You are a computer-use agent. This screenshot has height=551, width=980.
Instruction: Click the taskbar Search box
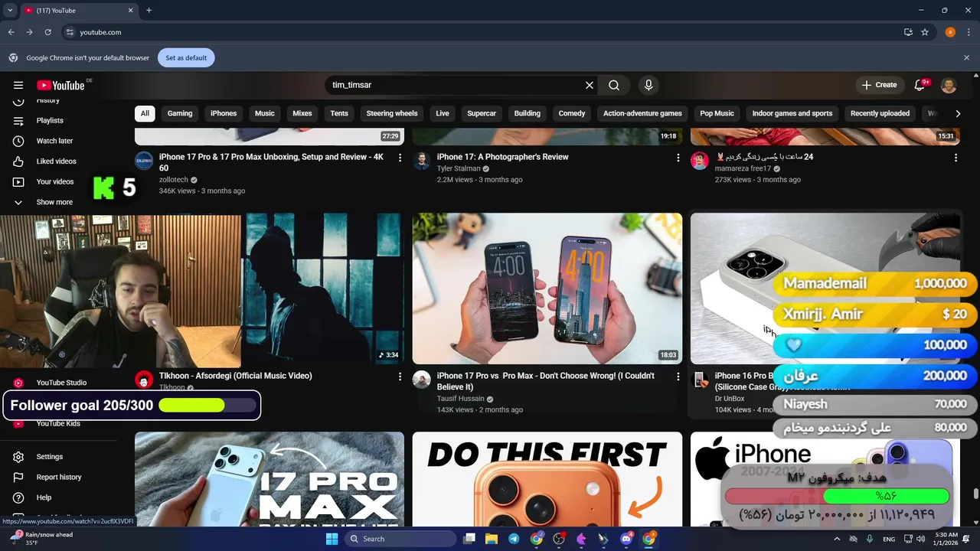coord(400,539)
